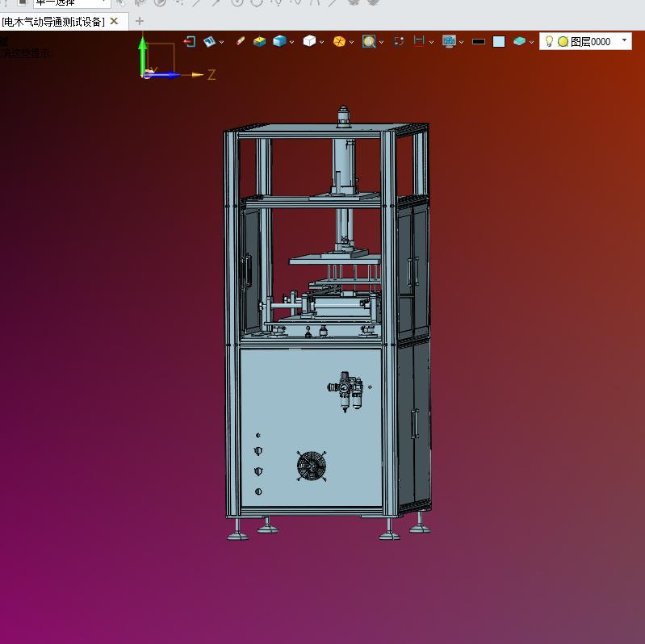Click the monitor display settings icon
The height and width of the screenshot is (644, 645).
click(x=449, y=41)
